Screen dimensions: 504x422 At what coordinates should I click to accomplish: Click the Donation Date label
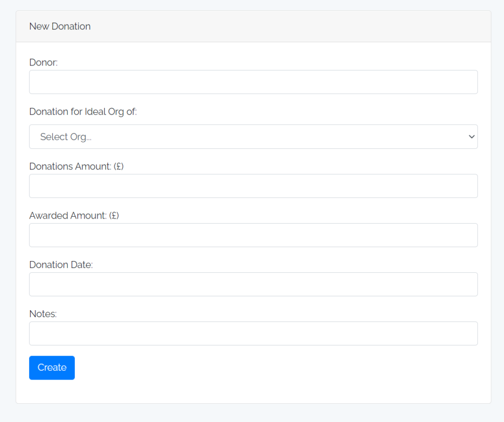[x=61, y=264]
